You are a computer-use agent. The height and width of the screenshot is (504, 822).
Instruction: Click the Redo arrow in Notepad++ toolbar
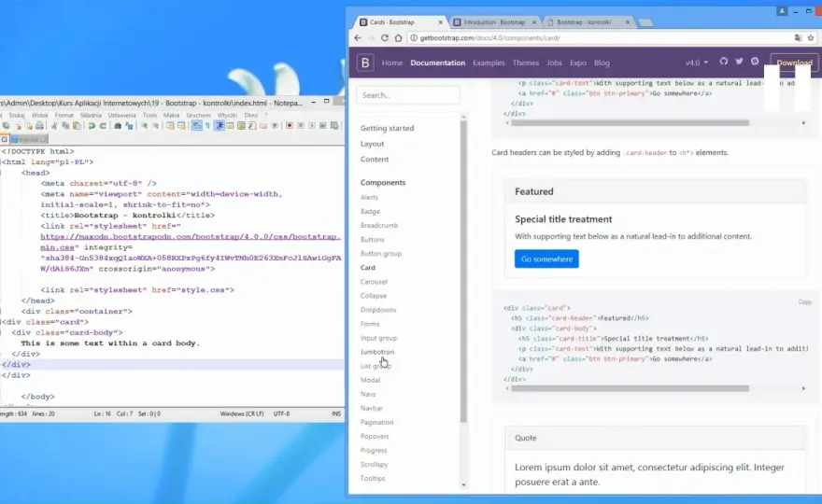pyautogui.click(x=103, y=126)
